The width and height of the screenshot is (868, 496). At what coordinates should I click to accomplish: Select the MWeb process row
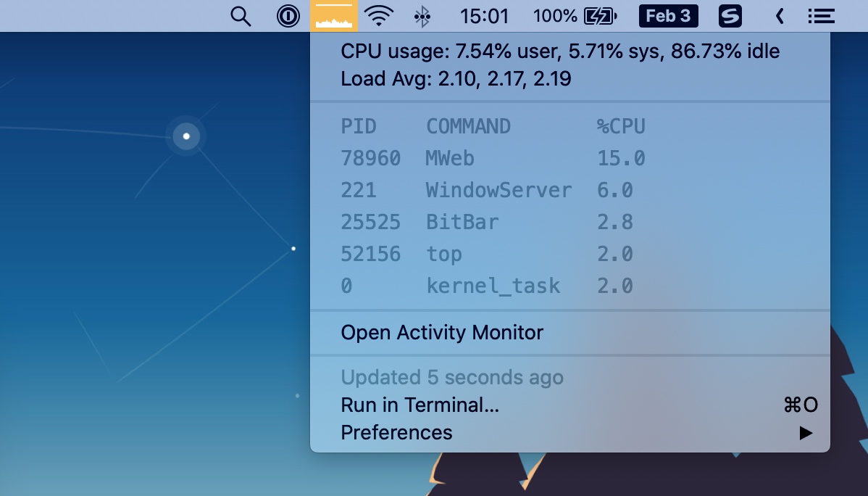tap(493, 158)
